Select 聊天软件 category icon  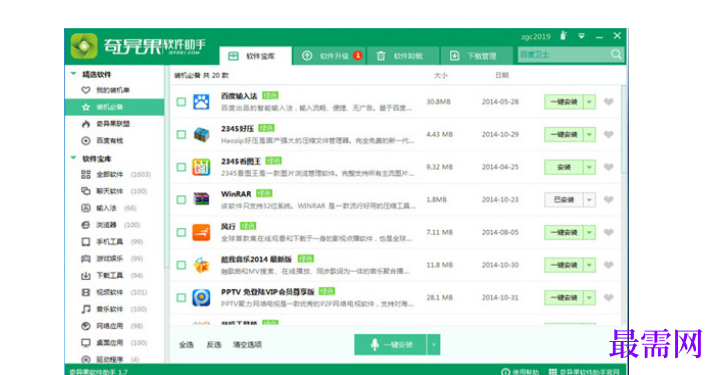(x=86, y=191)
